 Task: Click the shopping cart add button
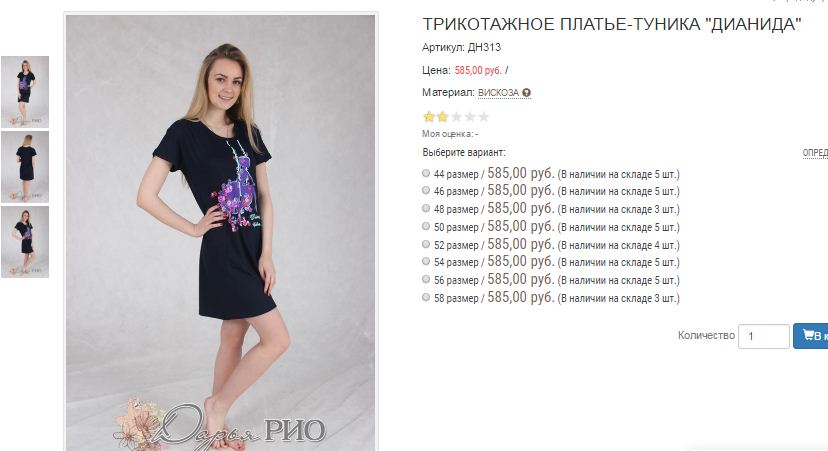811,336
